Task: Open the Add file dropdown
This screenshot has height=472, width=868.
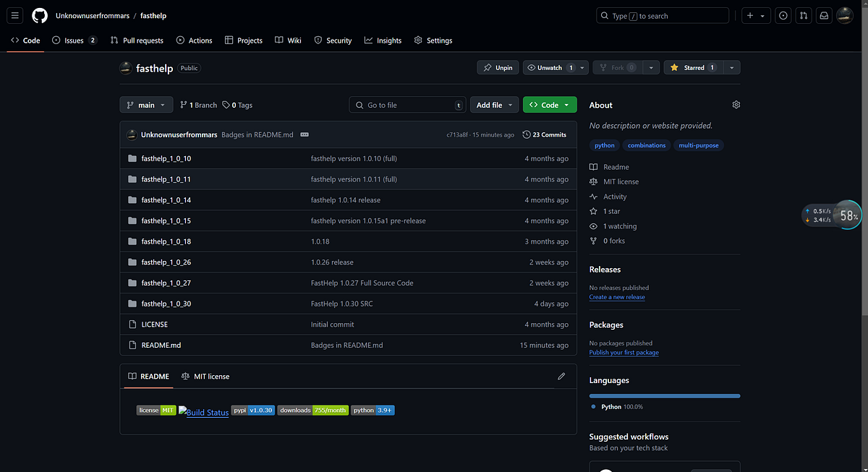Action: click(x=494, y=104)
